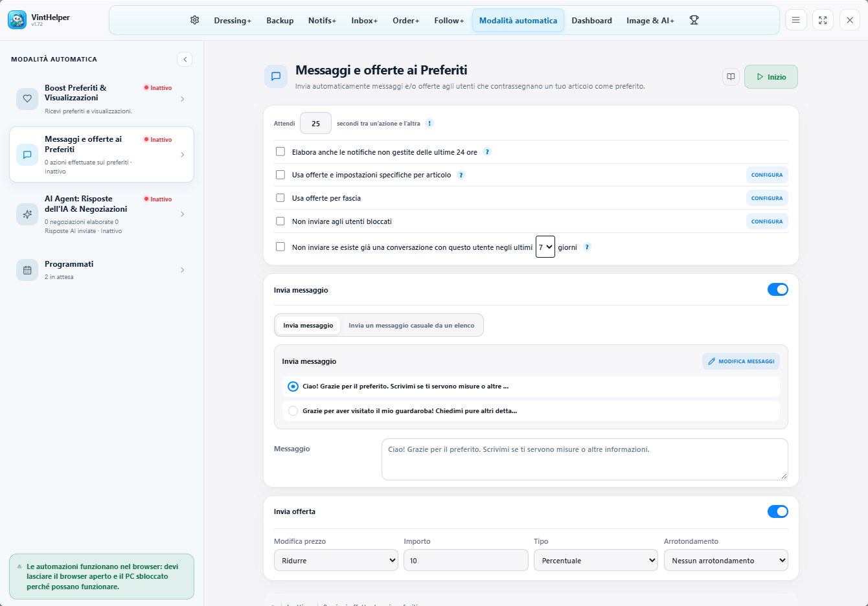
Task: Click the VintHelper logo icon
Action: (x=17, y=20)
